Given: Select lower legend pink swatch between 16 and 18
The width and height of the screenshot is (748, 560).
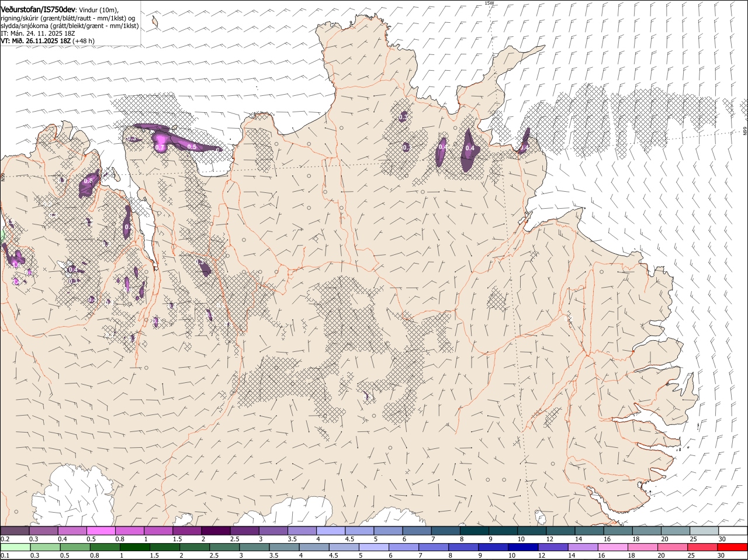Looking at the screenshot, I should [613, 547].
